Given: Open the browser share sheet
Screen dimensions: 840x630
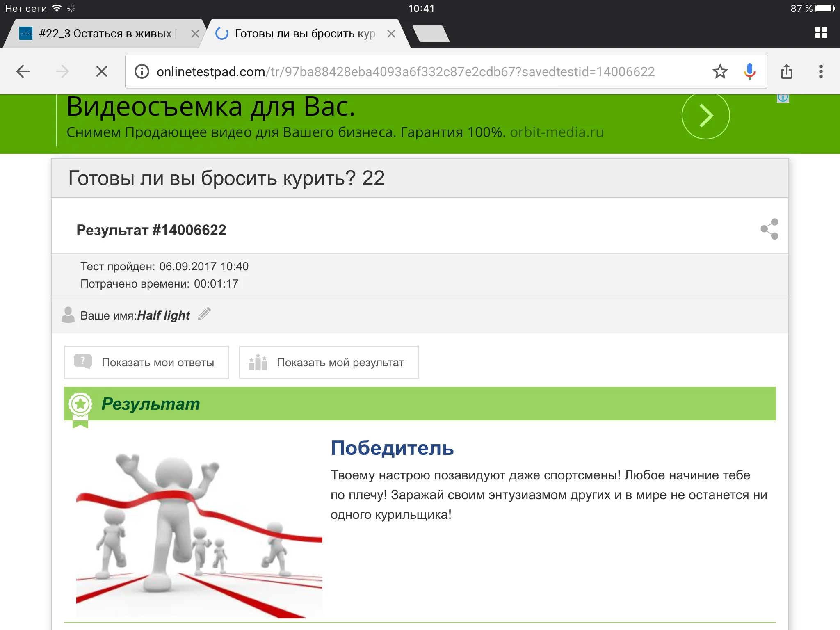Looking at the screenshot, I should coord(786,71).
